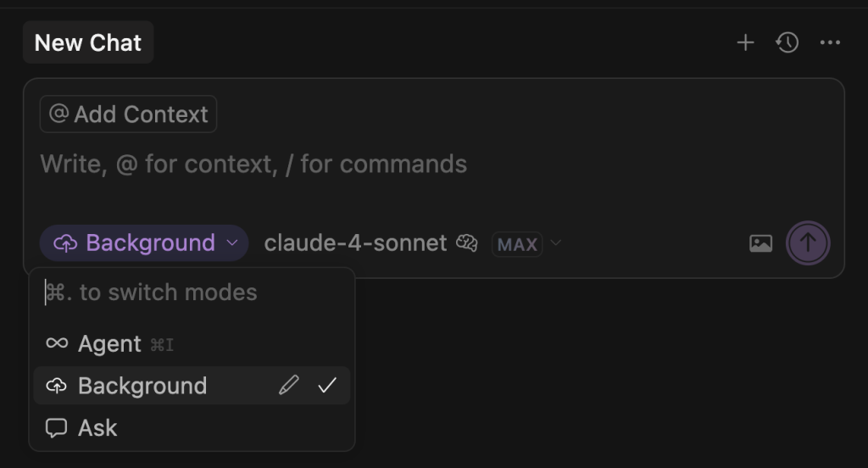Select the Background mode menu entry
The image size is (868, 468).
[x=142, y=386]
